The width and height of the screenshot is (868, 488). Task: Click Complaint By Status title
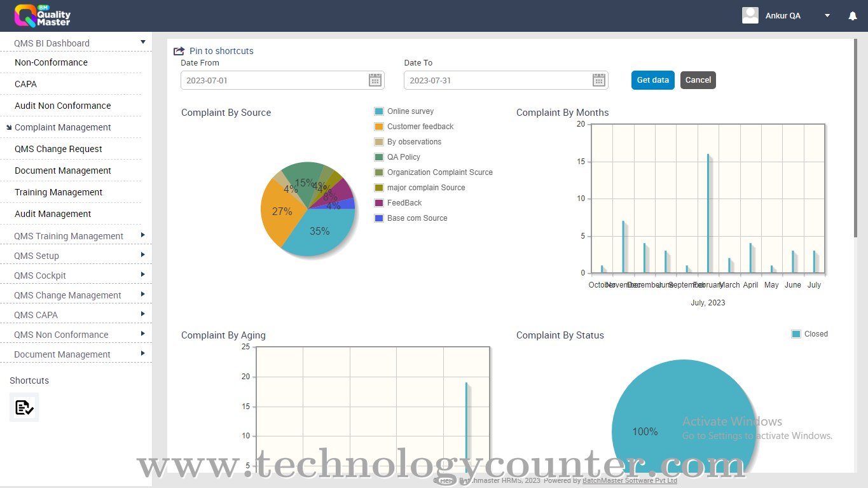pyautogui.click(x=560, y=335)
